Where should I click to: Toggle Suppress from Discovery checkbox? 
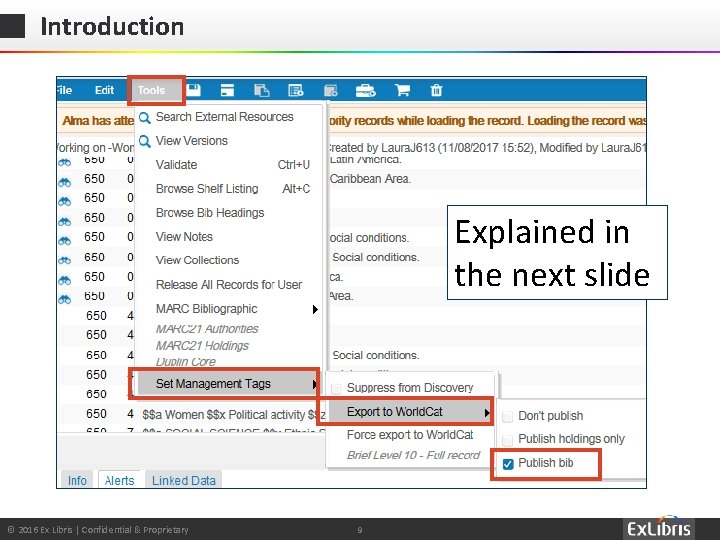[x=336, y=388]
